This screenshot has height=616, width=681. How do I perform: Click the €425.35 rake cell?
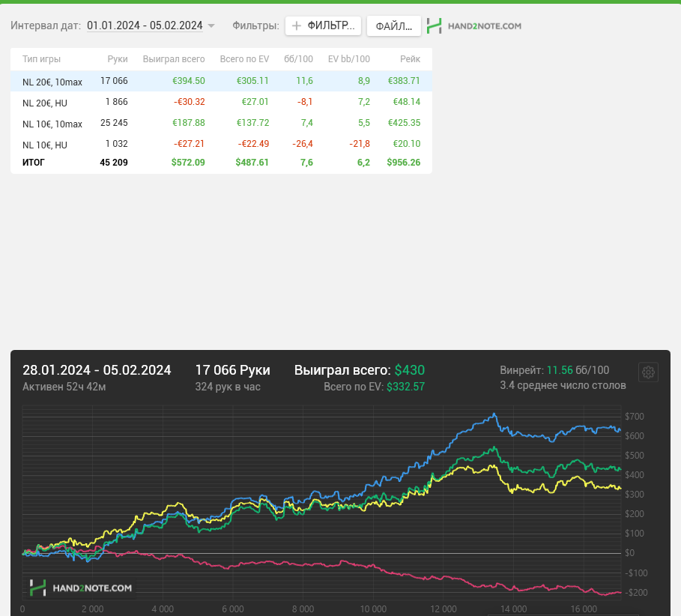pyautogui.click(x=404, y=122)
